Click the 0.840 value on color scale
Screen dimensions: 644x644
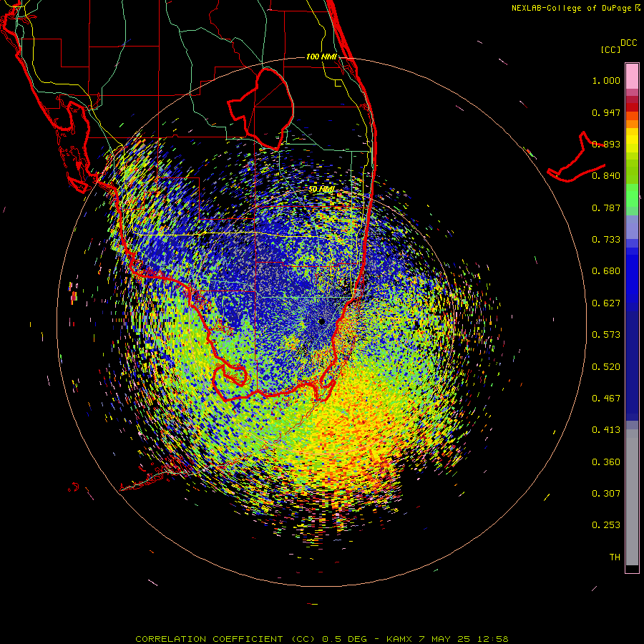606,176
